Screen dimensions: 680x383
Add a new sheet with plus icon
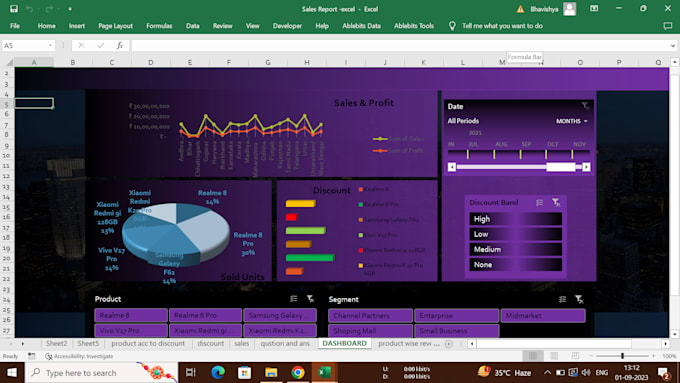tap(449, 344)
